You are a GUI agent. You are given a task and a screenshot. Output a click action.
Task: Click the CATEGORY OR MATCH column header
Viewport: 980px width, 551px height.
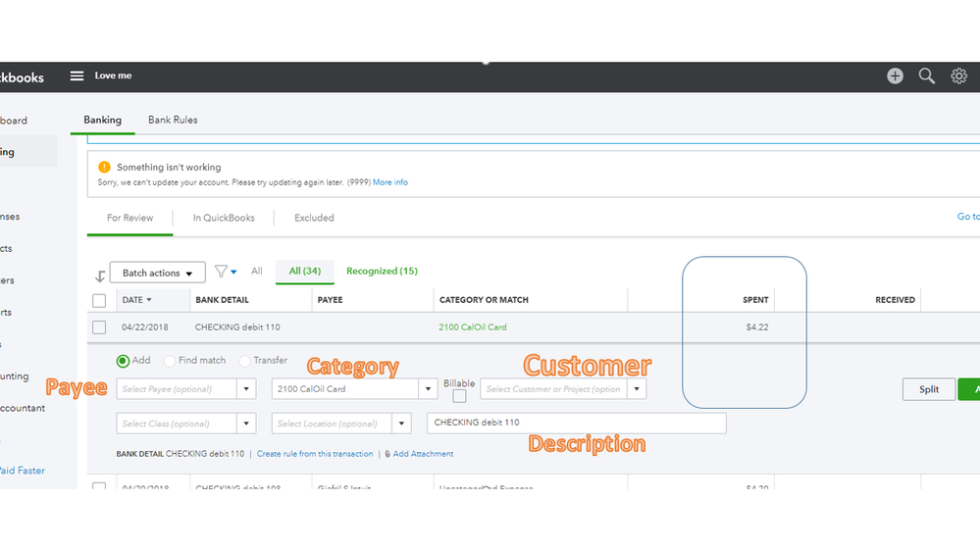click(484, 300)
